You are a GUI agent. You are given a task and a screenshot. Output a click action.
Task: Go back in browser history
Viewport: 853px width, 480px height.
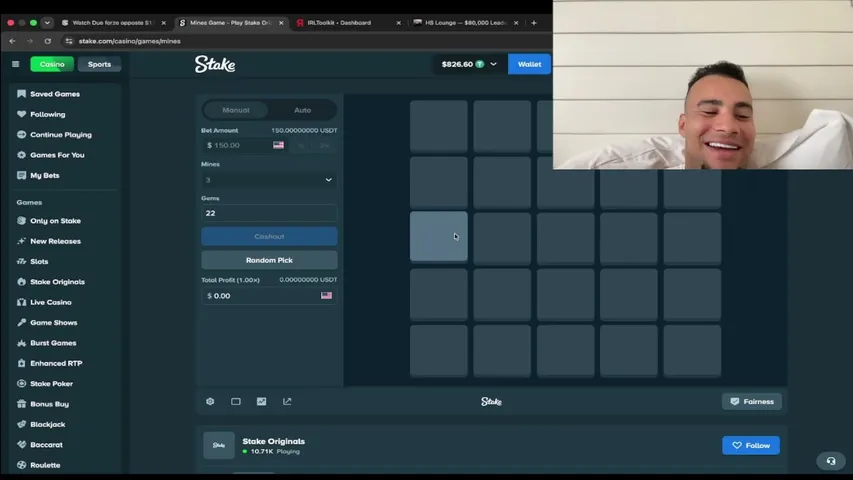[x=13, y=41]
